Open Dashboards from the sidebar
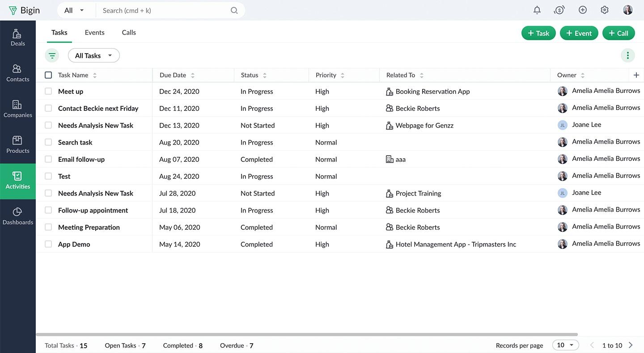Screen dimensions: 644x353 (x=18, y=217)
